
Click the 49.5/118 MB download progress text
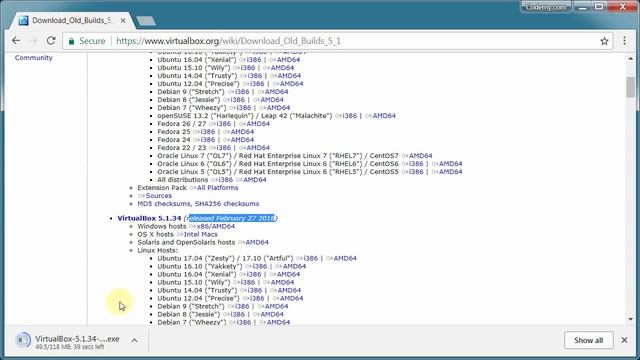(x=69, y=347)
